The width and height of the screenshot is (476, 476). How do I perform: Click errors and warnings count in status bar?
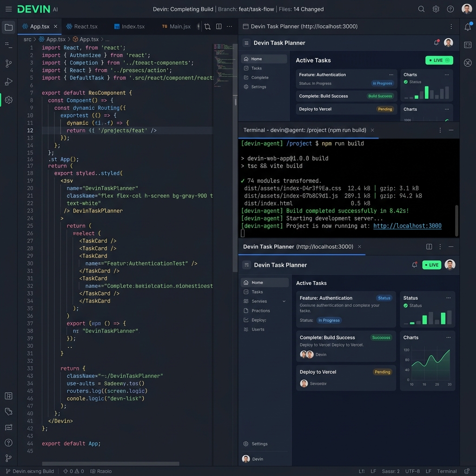[73, 471]
